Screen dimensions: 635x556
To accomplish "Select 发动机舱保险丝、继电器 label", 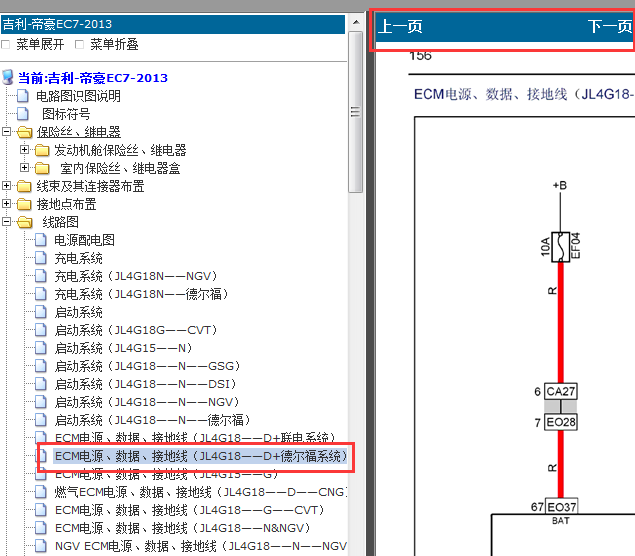I will [x=120, y=150].
